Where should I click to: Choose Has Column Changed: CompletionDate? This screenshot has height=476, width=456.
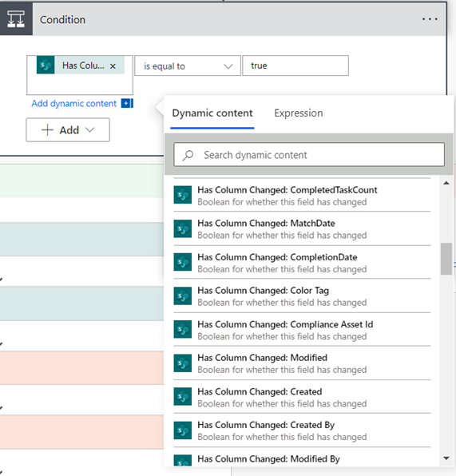click(x=302, y=263)
